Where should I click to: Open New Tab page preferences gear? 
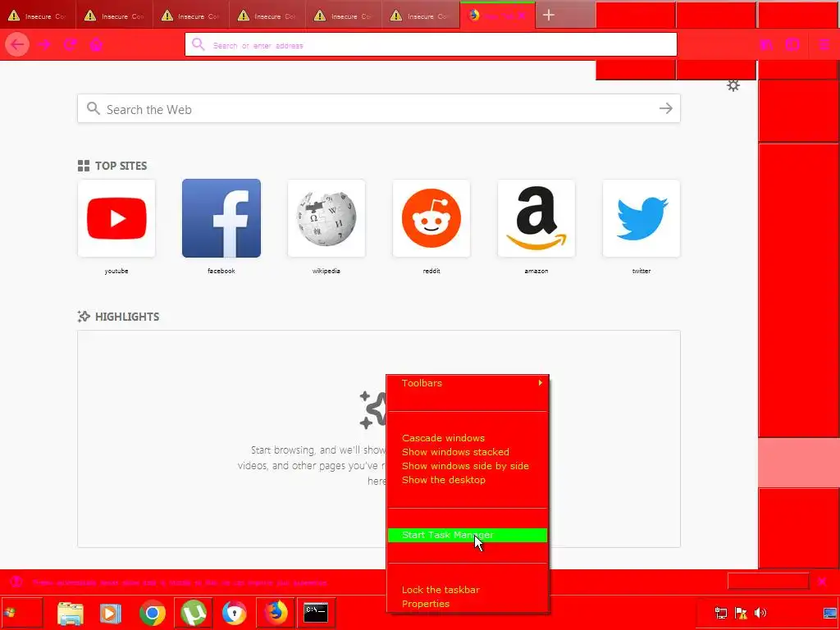[733, 85]
